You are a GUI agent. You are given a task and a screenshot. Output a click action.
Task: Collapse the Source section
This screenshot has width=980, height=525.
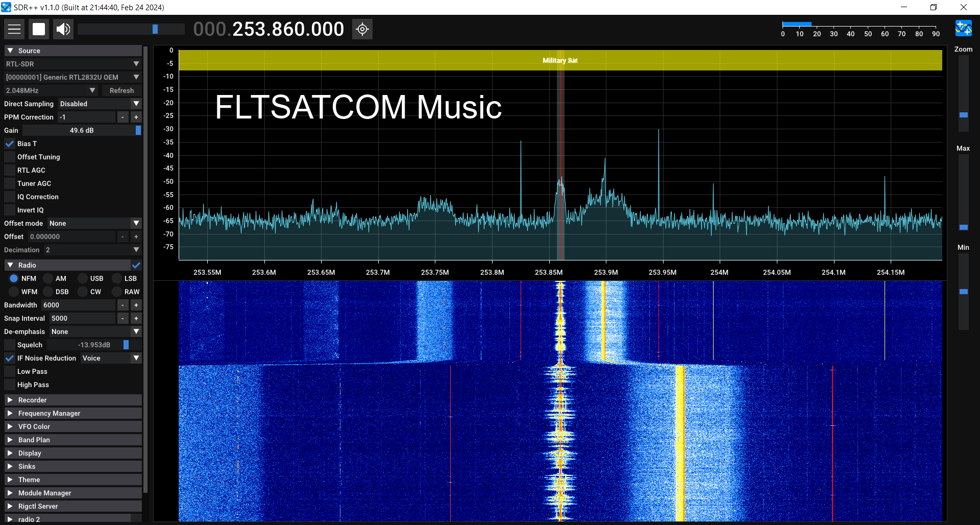73,51
